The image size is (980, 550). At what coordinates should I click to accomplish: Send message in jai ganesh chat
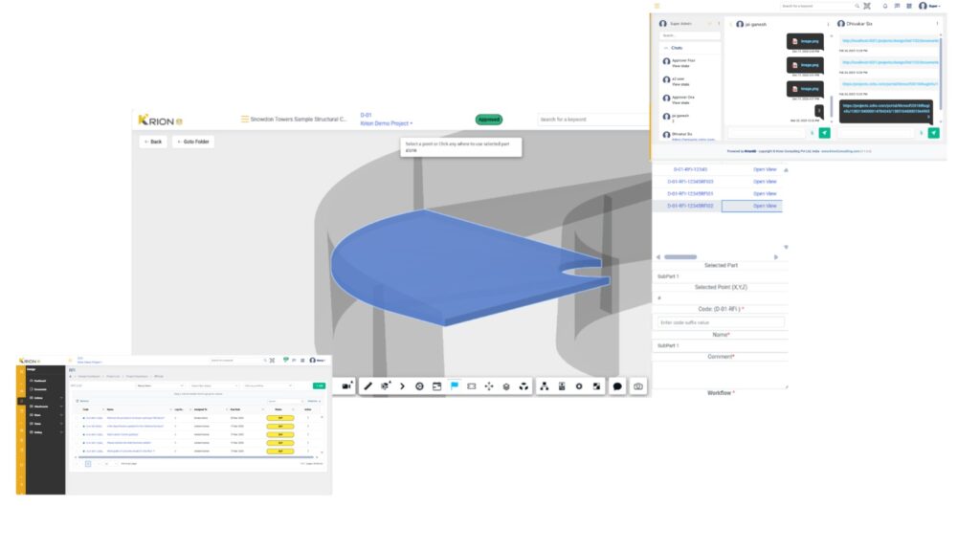[x=824, y=133]
